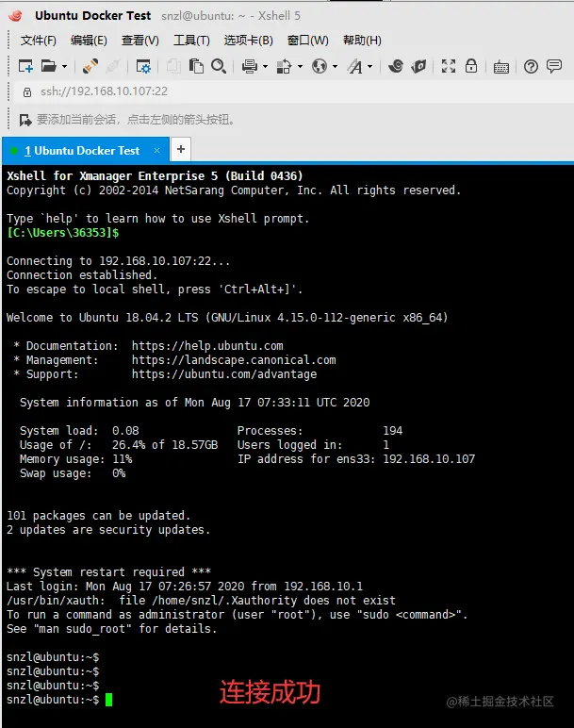Click 'Welcome to Ubuntu 18.04.2 LTS' line
This screenshot has width=574, height=728.
click(227, 318)
